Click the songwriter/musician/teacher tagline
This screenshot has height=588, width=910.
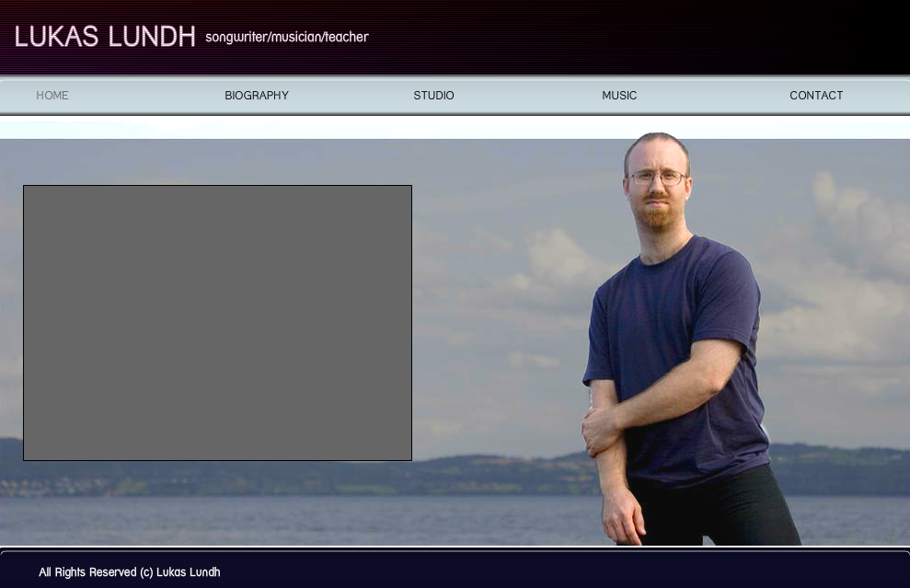click(287, 37)
